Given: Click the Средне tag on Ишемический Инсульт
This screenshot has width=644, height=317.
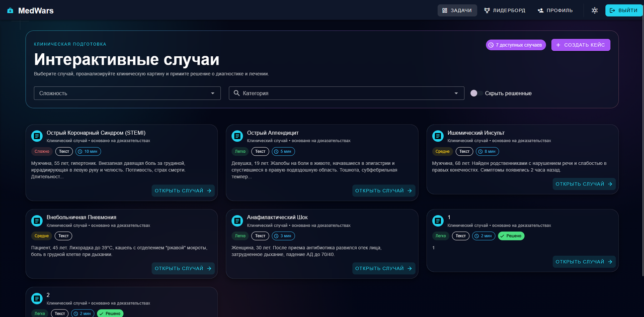Looking at the screenshot, I should [442, 151].
